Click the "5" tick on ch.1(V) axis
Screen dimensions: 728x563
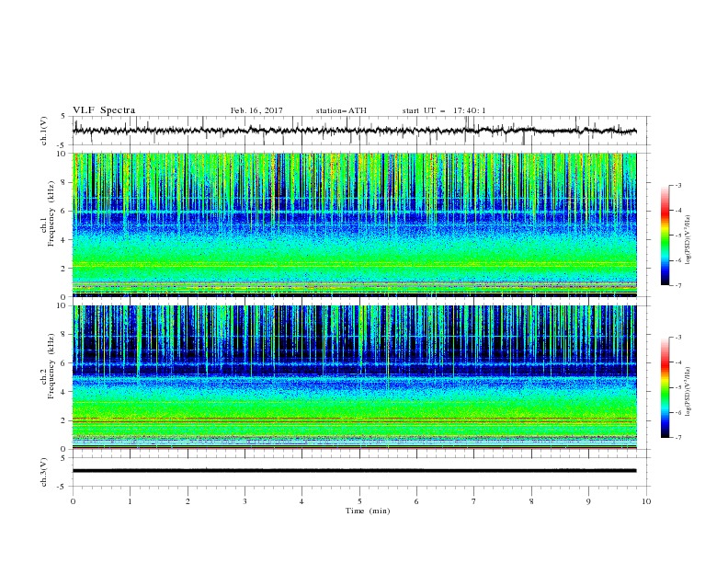pos(63,116)
